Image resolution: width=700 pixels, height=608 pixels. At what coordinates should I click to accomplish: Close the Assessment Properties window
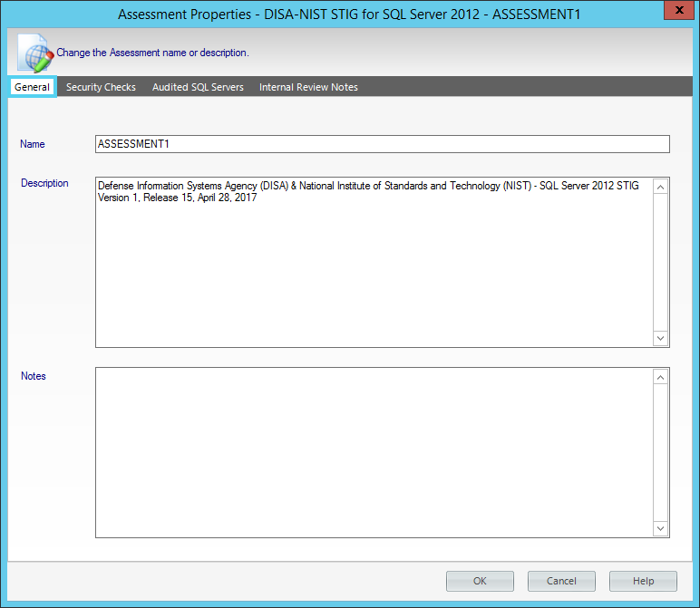pyautogui.click(x=679, y=10)
